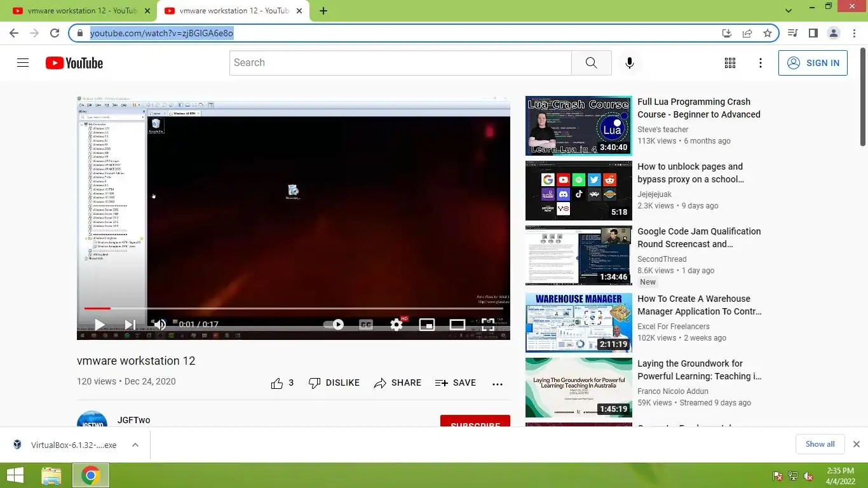868x488 pixels.
Task: Close the downloads bar
Action: coord(856,444)
